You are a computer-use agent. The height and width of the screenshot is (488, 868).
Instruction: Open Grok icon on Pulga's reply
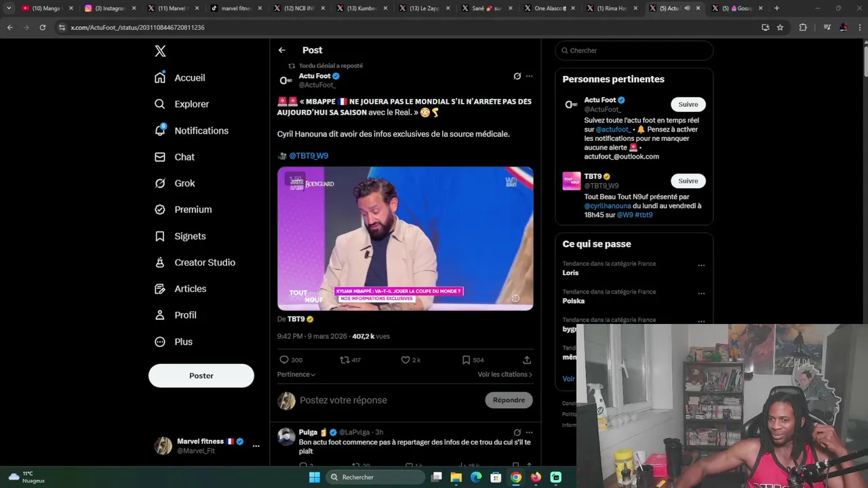[x=517, y=432]
